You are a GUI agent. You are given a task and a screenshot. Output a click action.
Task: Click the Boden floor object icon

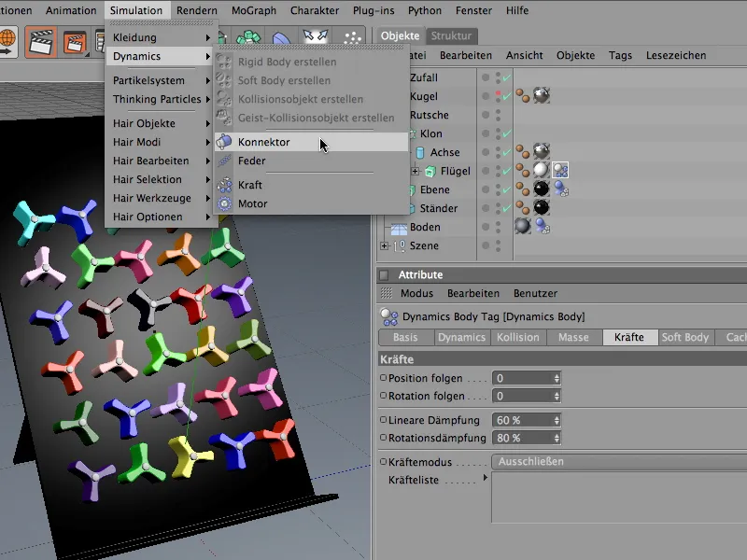[x=399, y=228]
